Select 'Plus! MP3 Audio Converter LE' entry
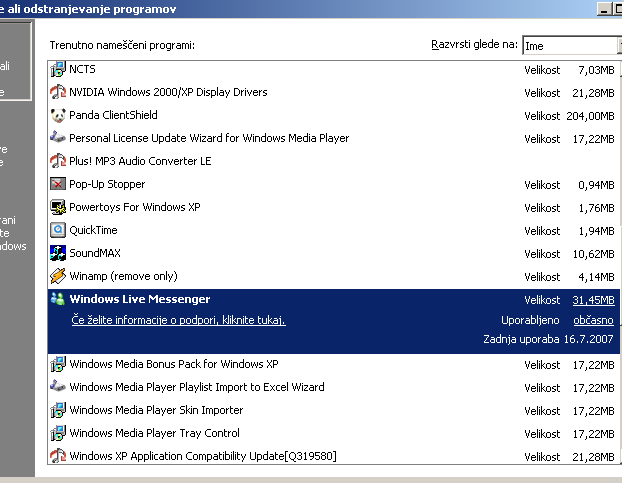 333,161
